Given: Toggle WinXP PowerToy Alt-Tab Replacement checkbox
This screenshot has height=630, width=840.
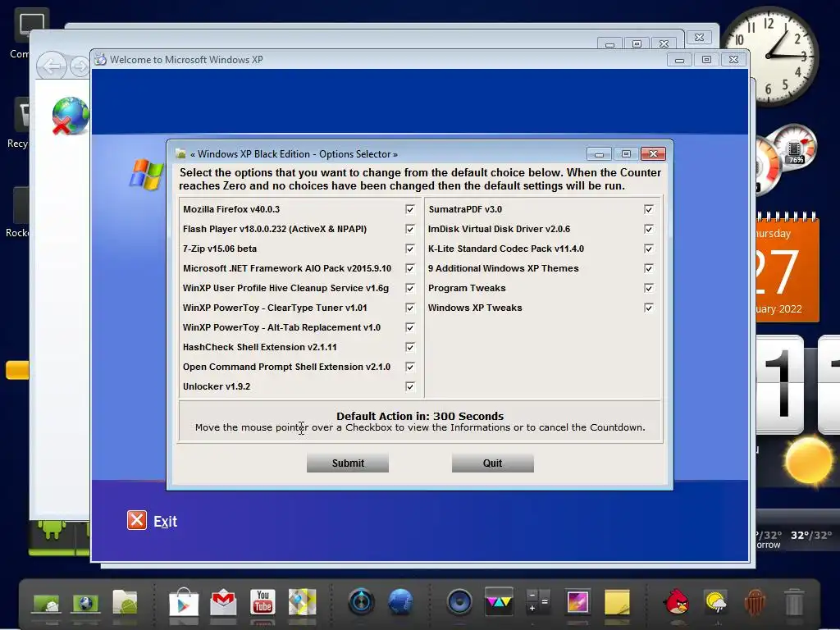Looking at the screenshot, I should pyautogui.click(x=410, y=327).
